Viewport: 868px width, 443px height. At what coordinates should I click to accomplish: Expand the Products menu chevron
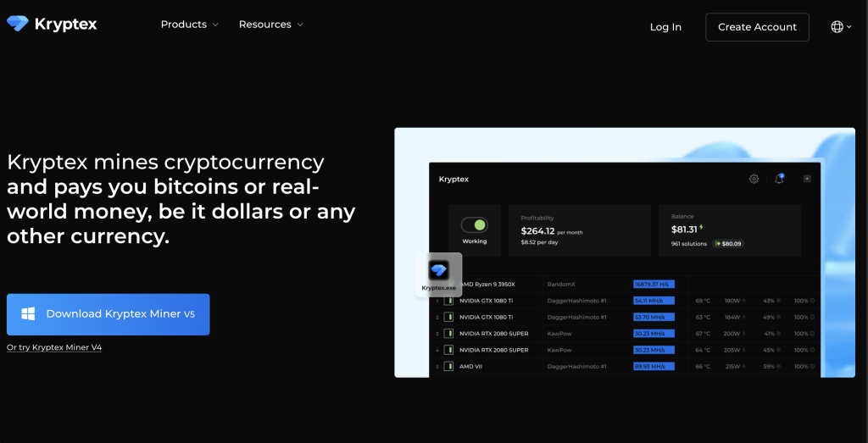pos(215,25)
